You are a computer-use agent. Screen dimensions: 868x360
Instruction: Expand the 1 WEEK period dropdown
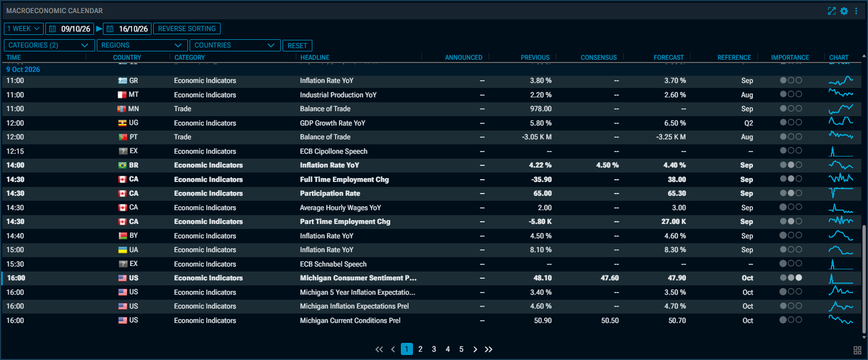tap(24, 29)
